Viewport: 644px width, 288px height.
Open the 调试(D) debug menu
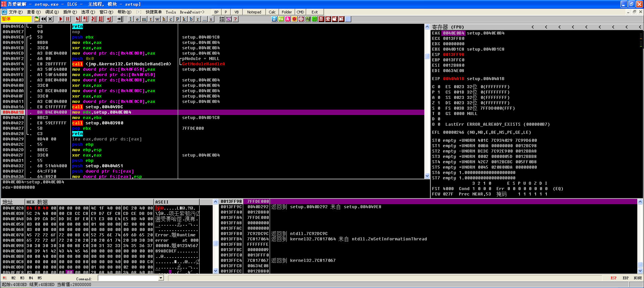pos(52,12)
